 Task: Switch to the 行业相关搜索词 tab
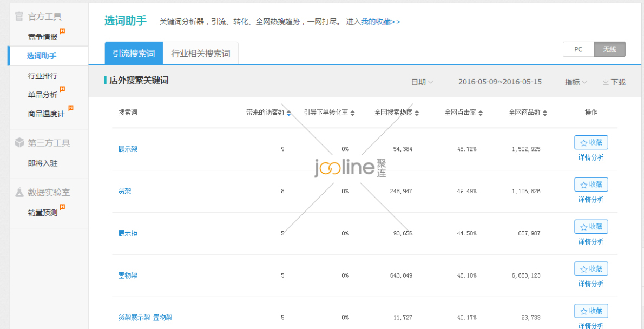coord(200,53)
